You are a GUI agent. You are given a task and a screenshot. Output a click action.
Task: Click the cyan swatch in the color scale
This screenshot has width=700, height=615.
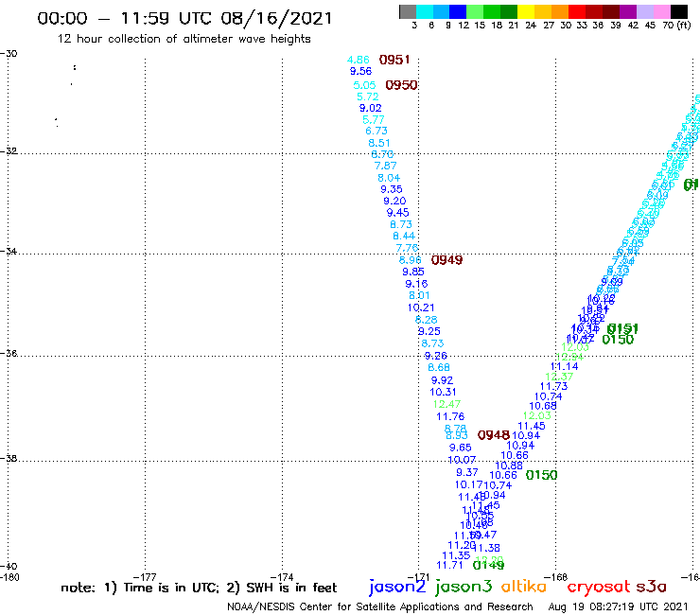point(425,11)
